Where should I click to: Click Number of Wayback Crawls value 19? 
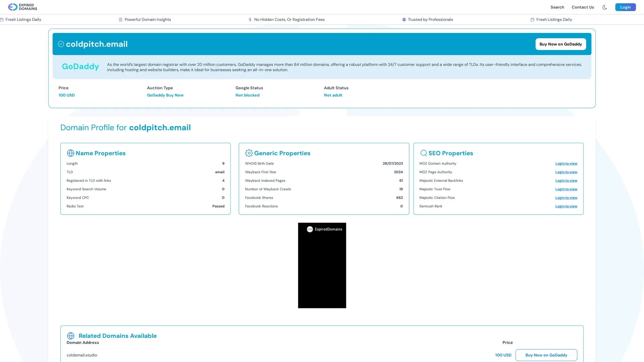coord(401,189)
